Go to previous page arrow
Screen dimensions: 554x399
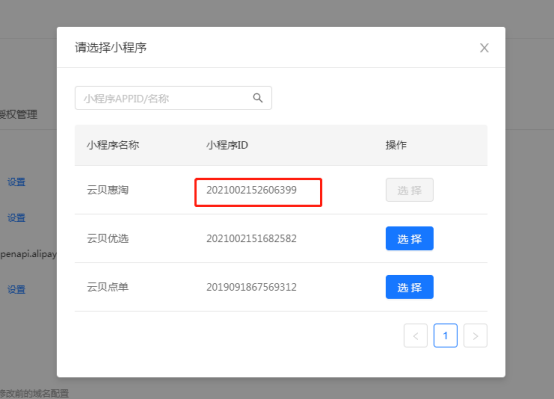click(x=416, y=335)
